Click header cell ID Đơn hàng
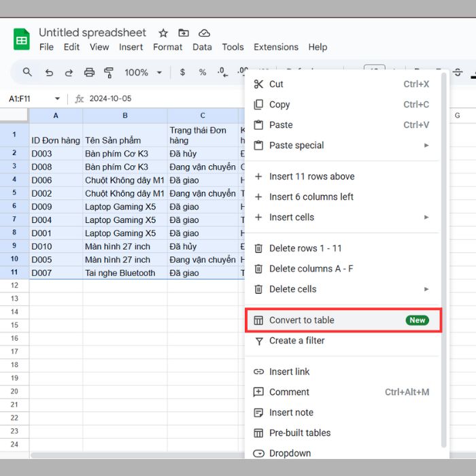476x476 pixels. [x=56, y=135]
